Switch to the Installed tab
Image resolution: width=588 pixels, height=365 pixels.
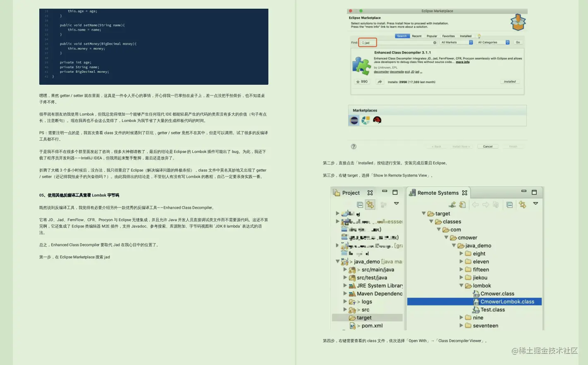tap(466, 36)
